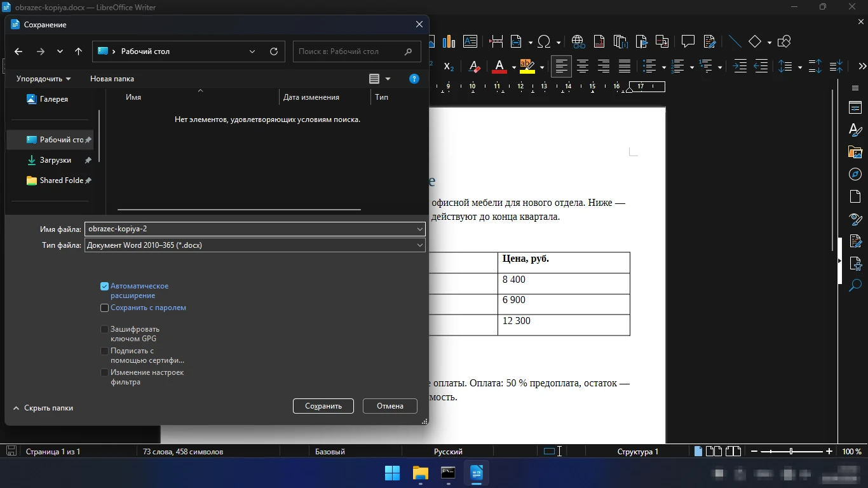Click the Отмена button
This screenshot has width=868, height=488.
pyautogui.click(x=390, y=406)
